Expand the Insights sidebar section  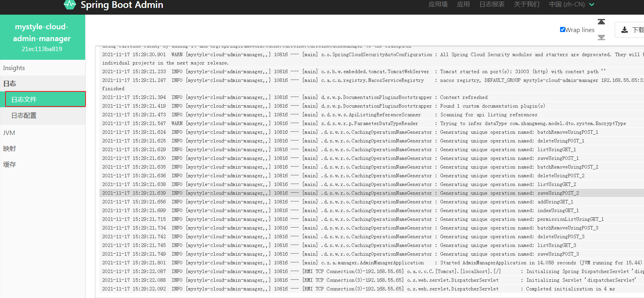pos(14,68)
